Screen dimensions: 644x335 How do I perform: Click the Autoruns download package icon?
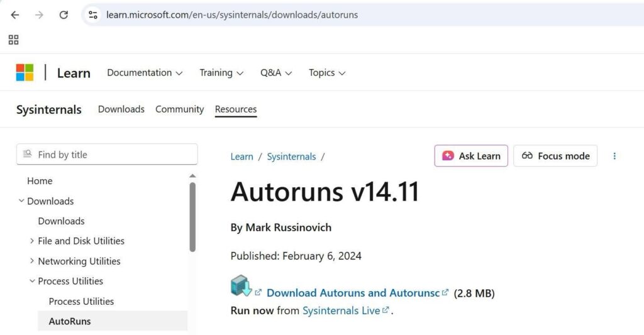241,286
